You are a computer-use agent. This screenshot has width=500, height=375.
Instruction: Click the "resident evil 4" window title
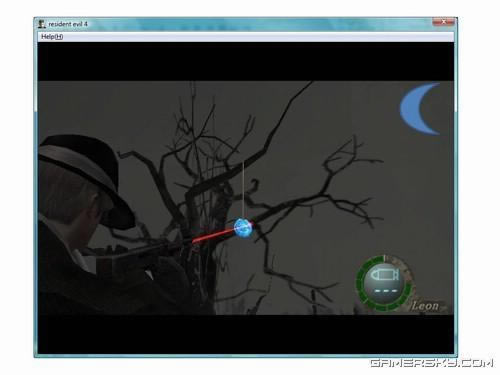tap(68, 24)
